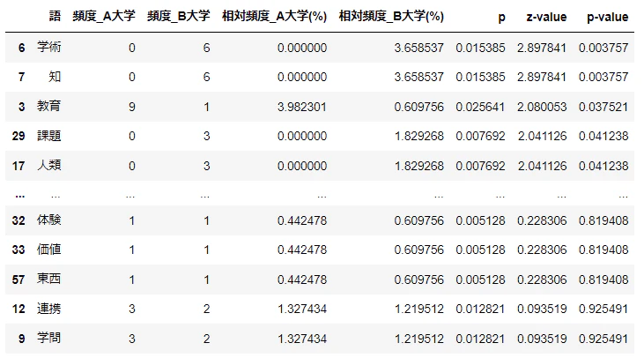Click z-value 2.897841 in 知 row

(x=542, y=78)
